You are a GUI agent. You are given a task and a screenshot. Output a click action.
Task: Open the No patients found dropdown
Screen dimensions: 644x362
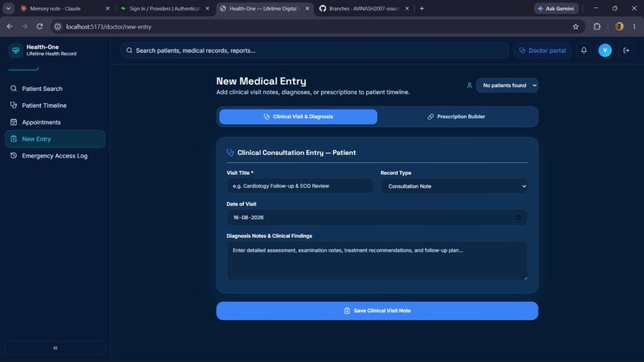(x=507, y=86)
